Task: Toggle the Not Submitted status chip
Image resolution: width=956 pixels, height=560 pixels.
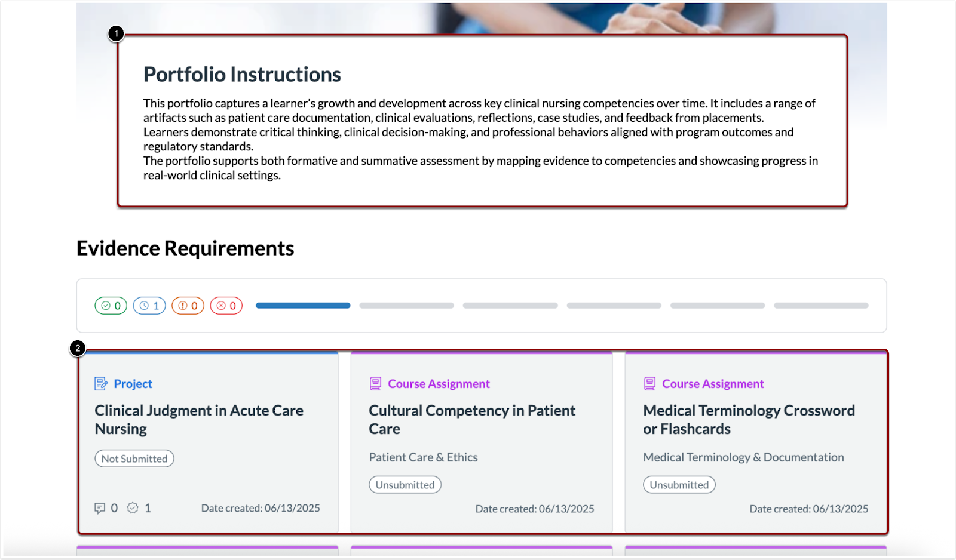Action: click(134, 459)
